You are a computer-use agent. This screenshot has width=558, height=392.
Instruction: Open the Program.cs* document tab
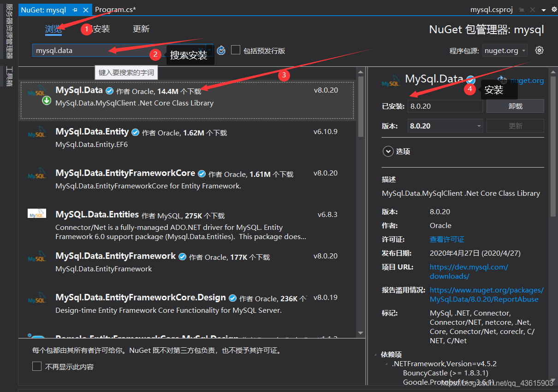click(x=115, y=9)
